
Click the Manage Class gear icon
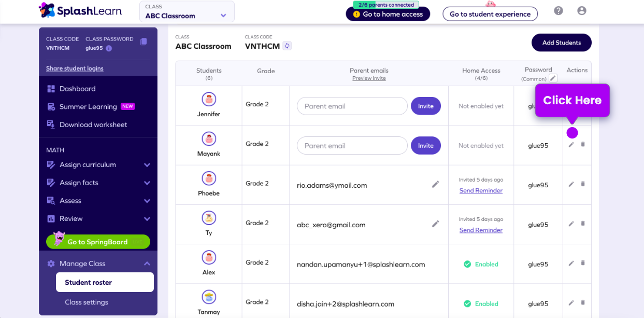pyautogui.click(x=51, y=264)
